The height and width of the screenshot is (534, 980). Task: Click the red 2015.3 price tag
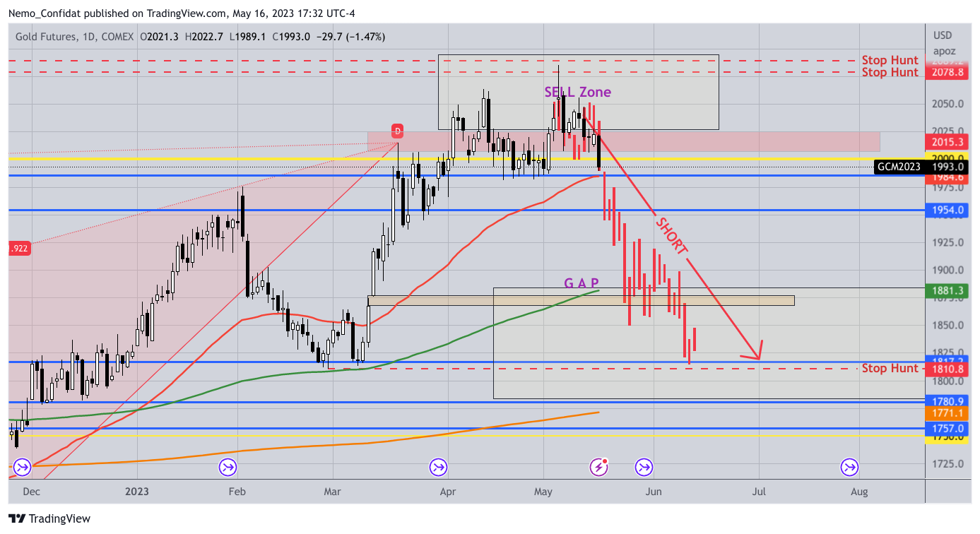click(x=947, y=143)
